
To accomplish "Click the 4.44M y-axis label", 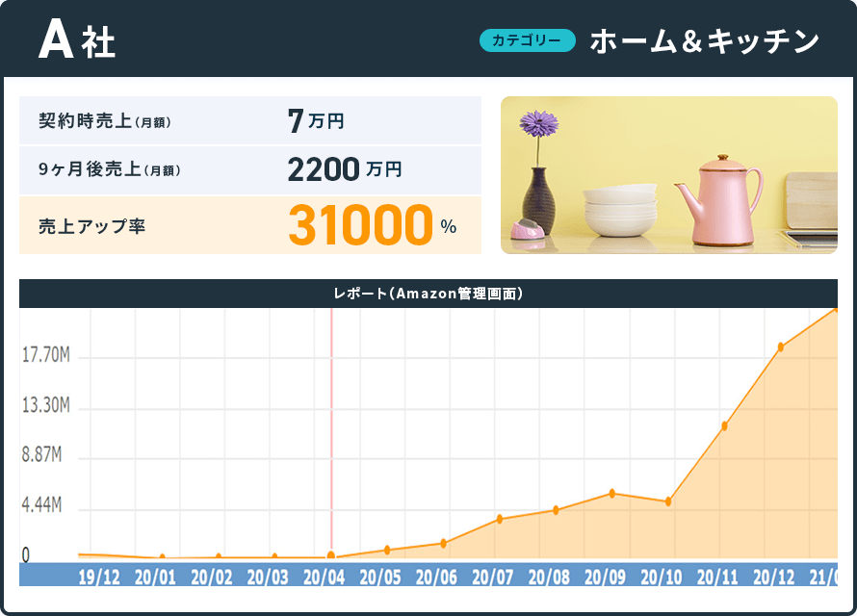I will click(x=41, y=505).
